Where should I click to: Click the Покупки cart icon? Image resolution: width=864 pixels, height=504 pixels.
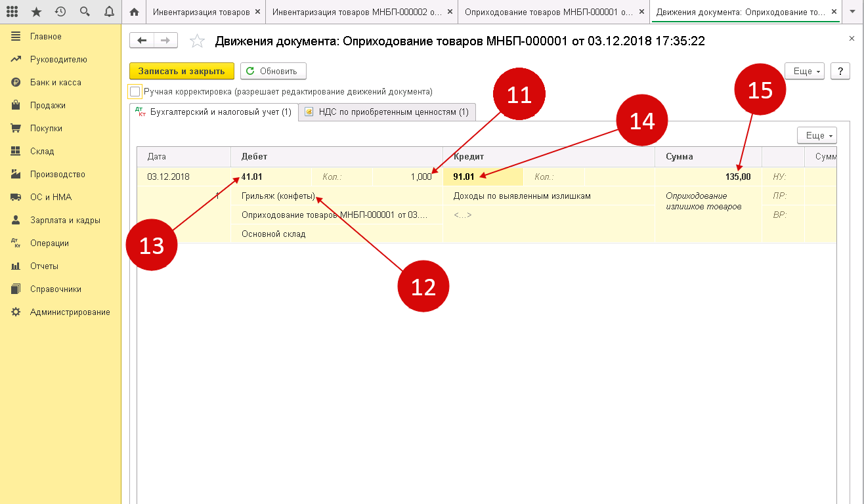pos(16,129)
